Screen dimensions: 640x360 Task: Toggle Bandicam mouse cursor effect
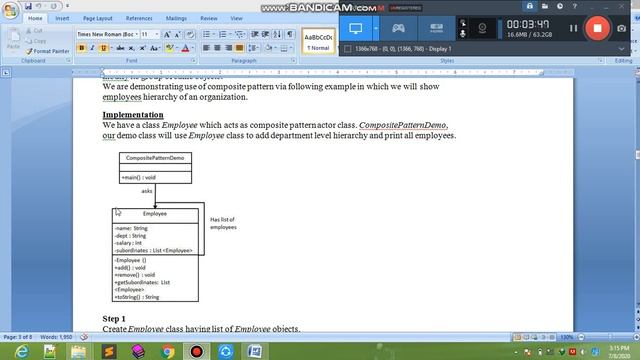click(x=463, y=23)
